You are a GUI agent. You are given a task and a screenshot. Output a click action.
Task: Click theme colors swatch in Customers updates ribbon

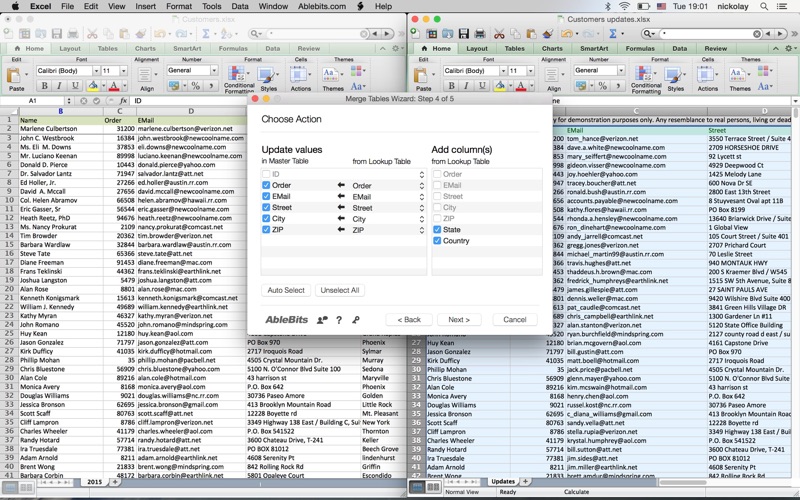763,70
